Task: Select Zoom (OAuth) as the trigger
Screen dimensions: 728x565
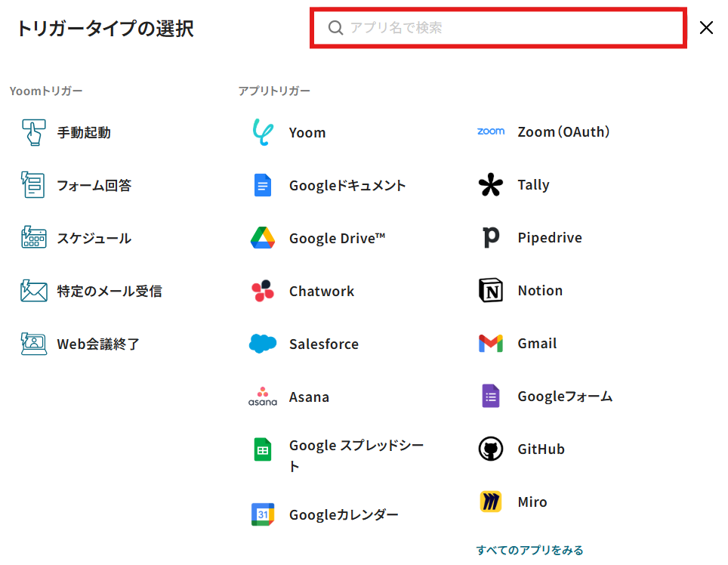Action: tap(563, 132)
